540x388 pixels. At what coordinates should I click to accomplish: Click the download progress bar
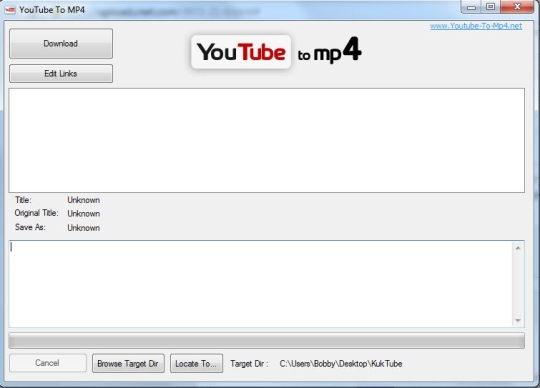[x=267, y=340]
